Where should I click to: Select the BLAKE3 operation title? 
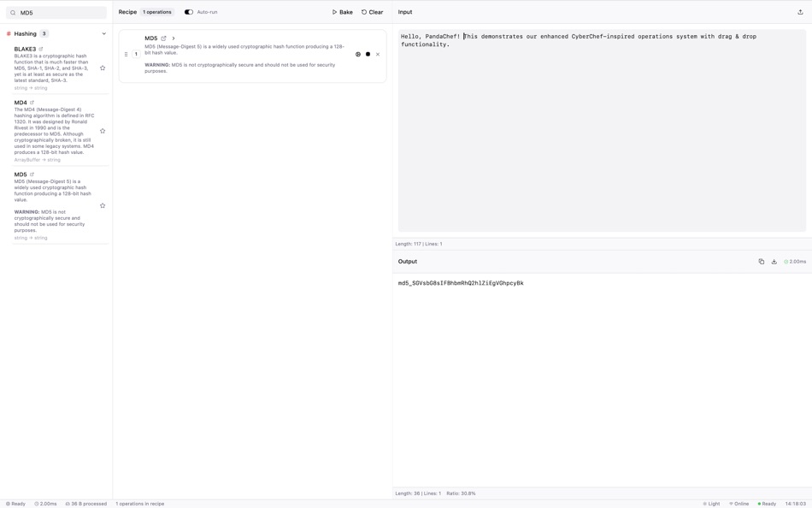pos(25,50)
